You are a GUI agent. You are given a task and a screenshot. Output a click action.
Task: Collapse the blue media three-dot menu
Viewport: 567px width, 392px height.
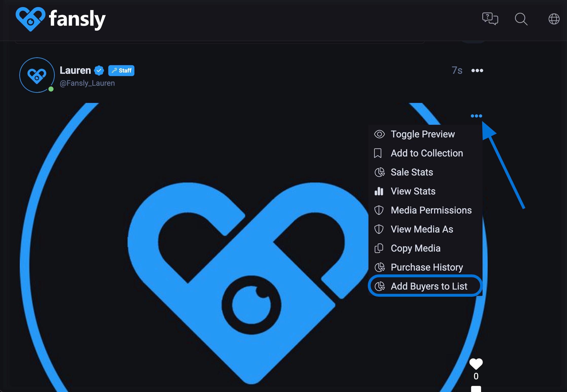coord(476,116)
